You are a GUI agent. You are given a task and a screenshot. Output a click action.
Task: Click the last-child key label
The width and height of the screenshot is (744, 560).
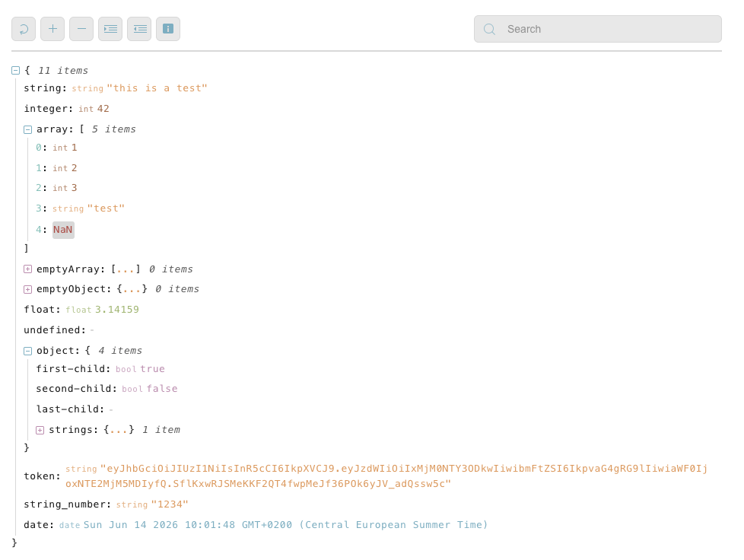[x=70, y=409]
